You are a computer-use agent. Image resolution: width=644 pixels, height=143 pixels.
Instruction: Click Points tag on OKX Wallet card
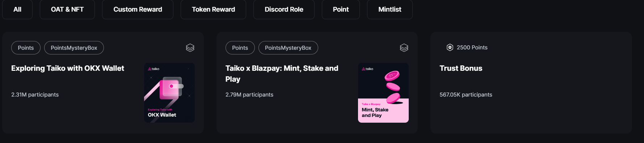(x=26, y=48)
